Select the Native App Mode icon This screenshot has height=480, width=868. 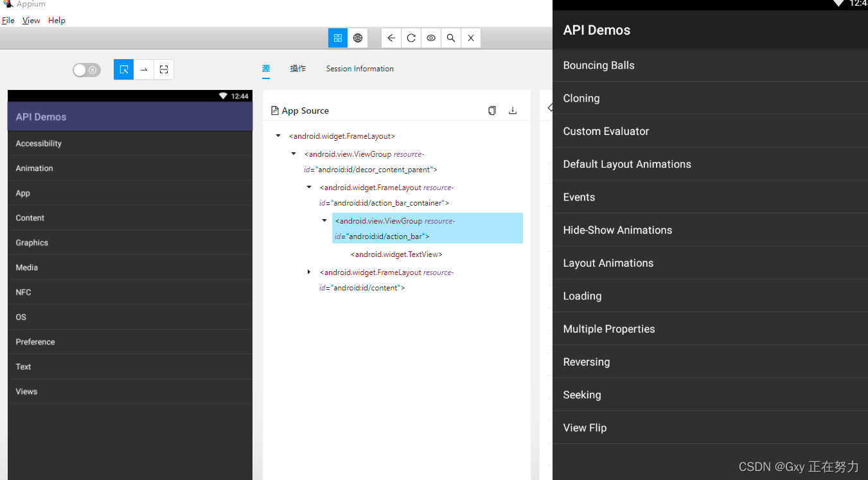click(338, 38)
